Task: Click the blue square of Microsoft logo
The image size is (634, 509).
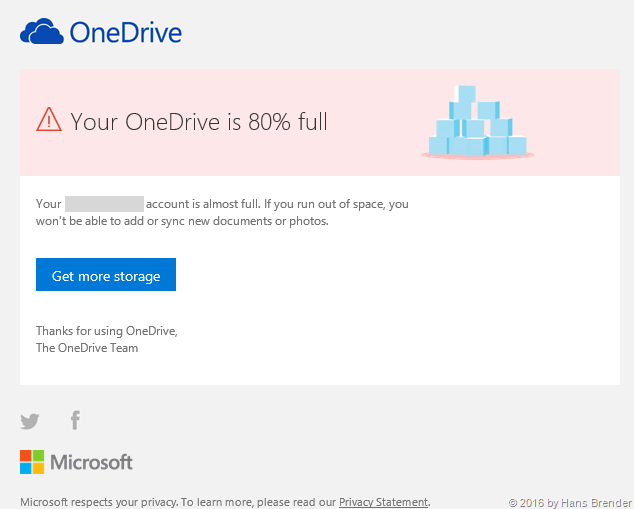Action: coord(26,468)
